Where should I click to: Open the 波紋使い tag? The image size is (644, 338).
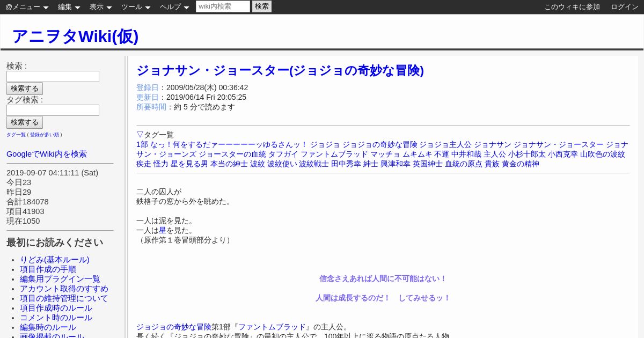[282, 164]
